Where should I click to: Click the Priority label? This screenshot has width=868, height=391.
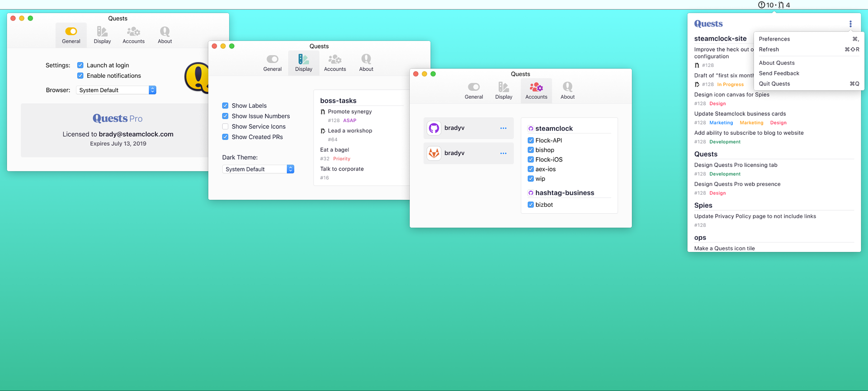[x=342, y=159]
